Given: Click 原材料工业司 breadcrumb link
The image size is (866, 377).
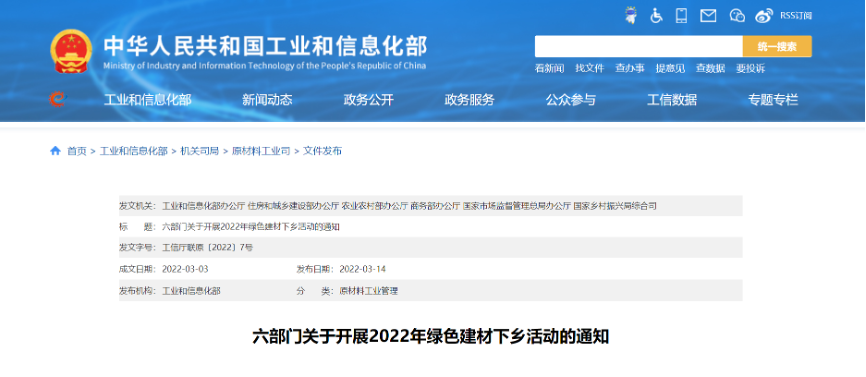Looking at the screenshot, I should click(x=261, y=151).
